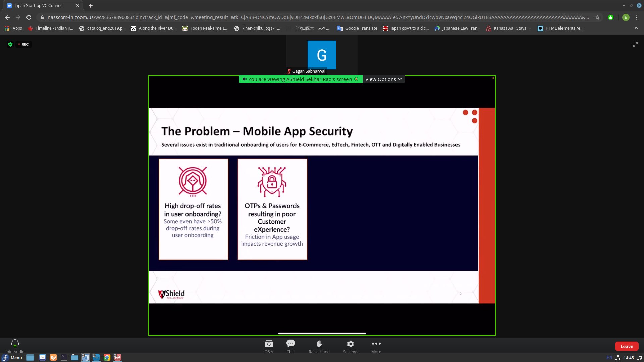Expand the View Options dropdown
The height and width of the screenshot is (362, 644).
click(383, 79)
